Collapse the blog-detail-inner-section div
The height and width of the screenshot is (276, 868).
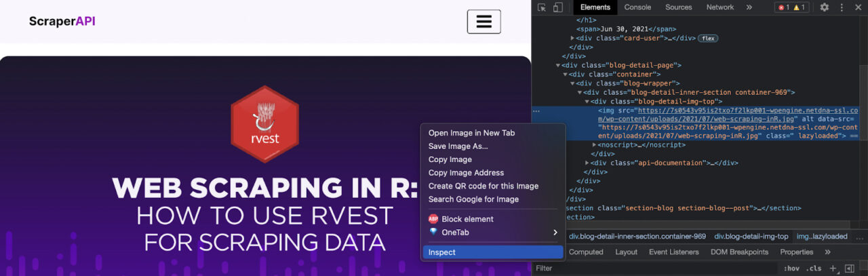tap(580, 92)
